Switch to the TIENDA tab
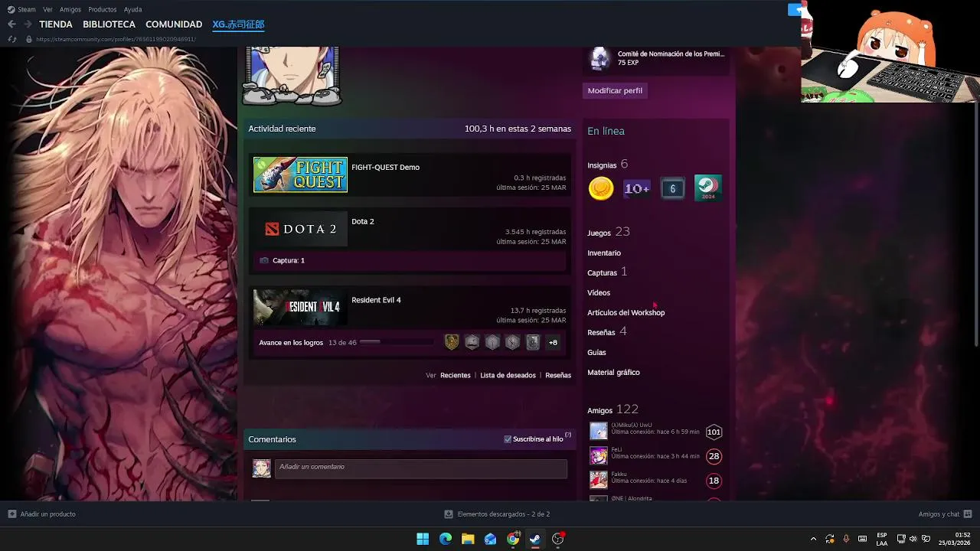This screenshot has height=551, width=980. [x=56, y=24]
